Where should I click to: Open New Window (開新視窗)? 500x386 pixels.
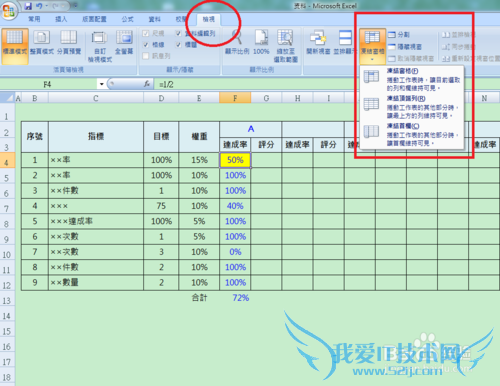(318, 43)
